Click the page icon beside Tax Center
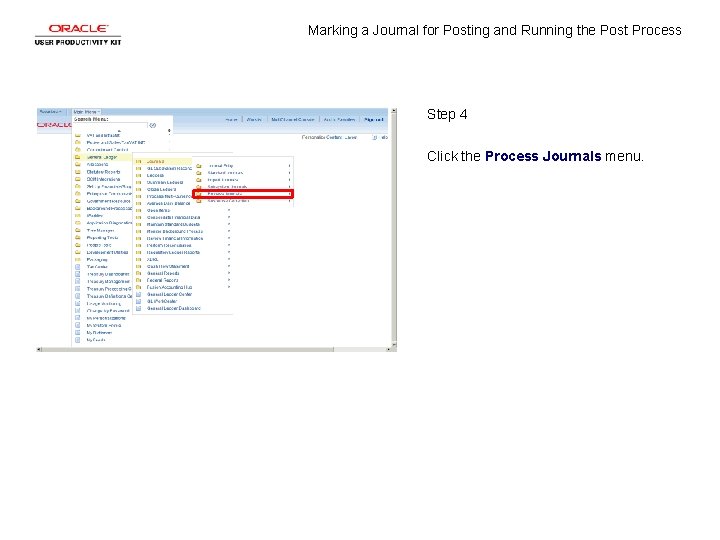 78,267
